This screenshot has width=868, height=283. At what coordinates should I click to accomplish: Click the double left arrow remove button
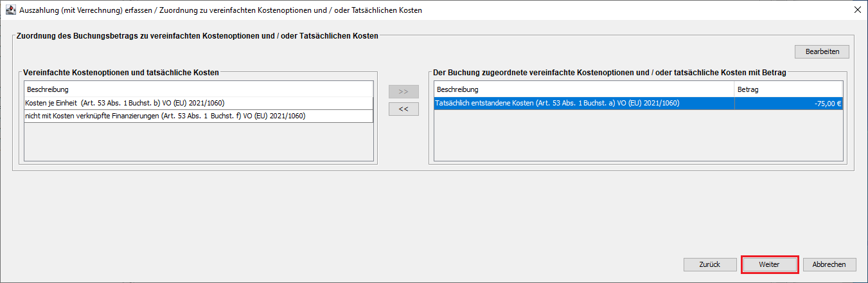pos(403,109)
